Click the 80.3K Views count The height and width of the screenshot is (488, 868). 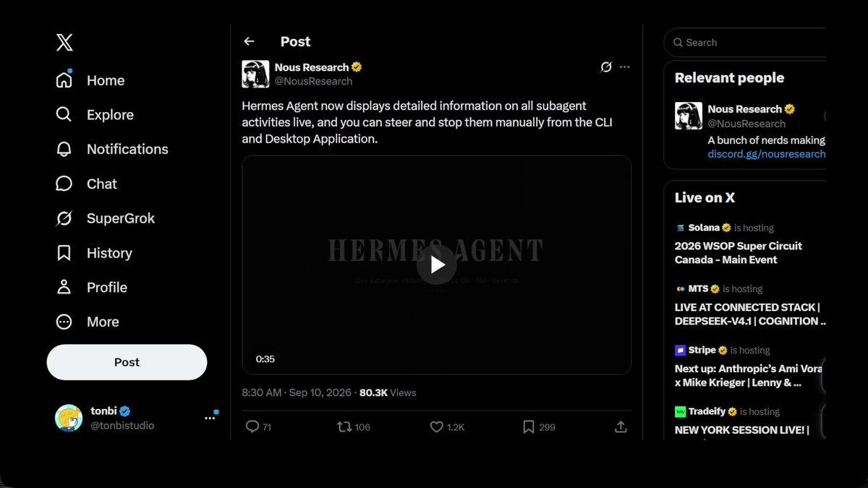point(388,393)
